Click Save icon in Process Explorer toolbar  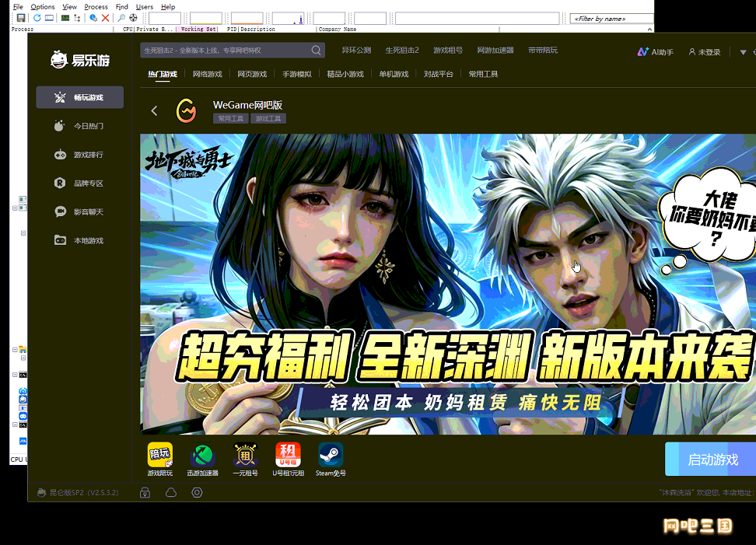(21, 18)
